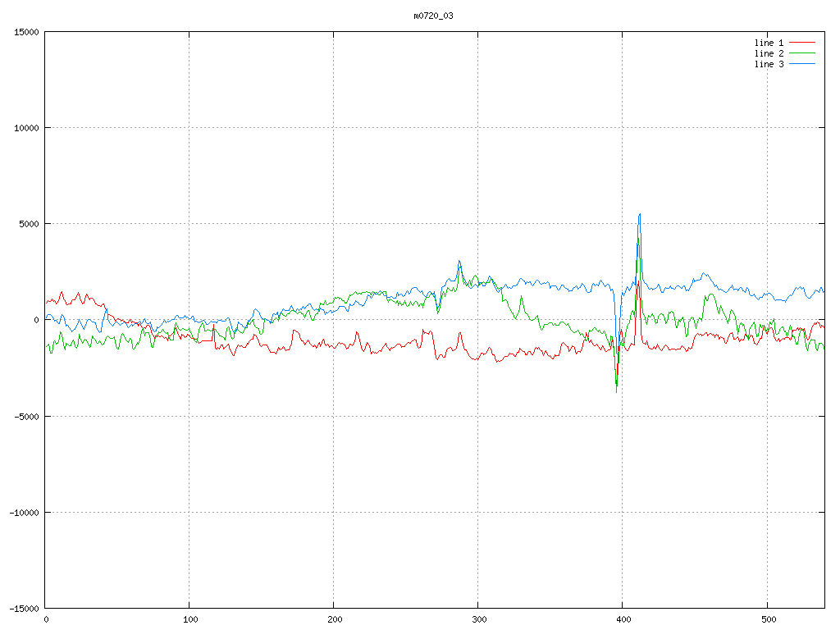Viewport: 840px width, 630px height.
Task: Click the x-axis label 200
Action: [335, 620]
